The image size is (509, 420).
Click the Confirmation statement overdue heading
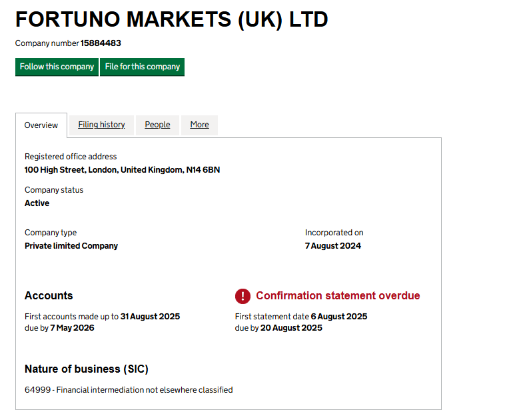[x=338, y=296]
